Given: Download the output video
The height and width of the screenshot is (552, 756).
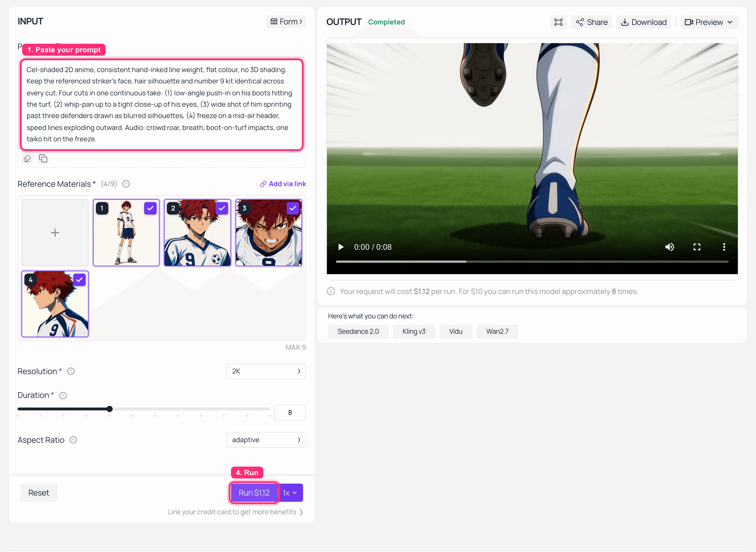Looking at the screenshot, I should tap(643, 22).
